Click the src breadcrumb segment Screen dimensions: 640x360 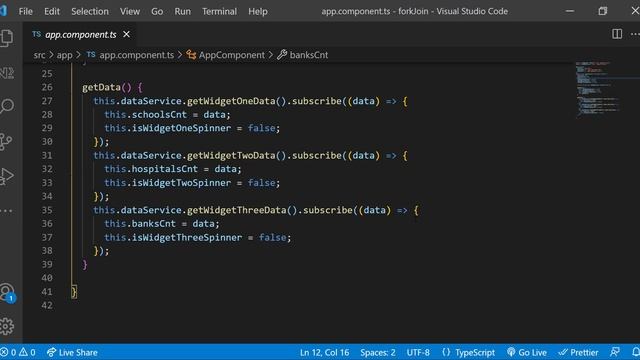coord(40,55)
